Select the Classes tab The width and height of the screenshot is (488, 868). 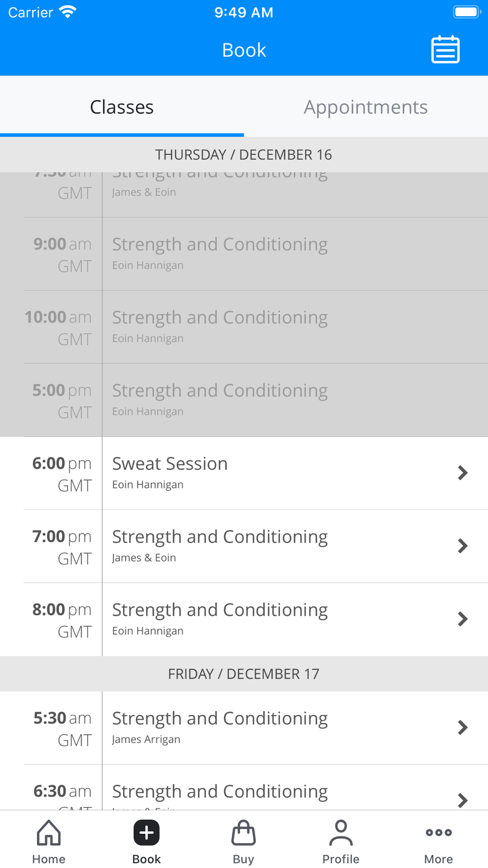coord(122,106)
